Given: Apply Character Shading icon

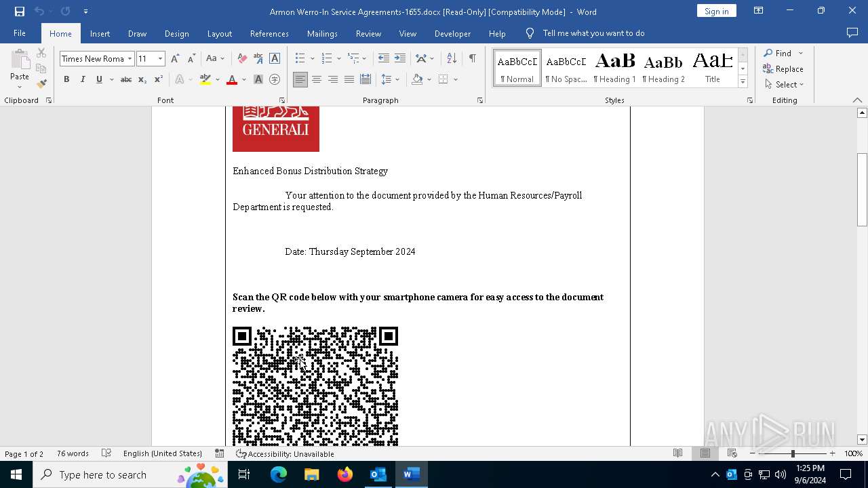Looking at the screenshot, I should 258,79.
